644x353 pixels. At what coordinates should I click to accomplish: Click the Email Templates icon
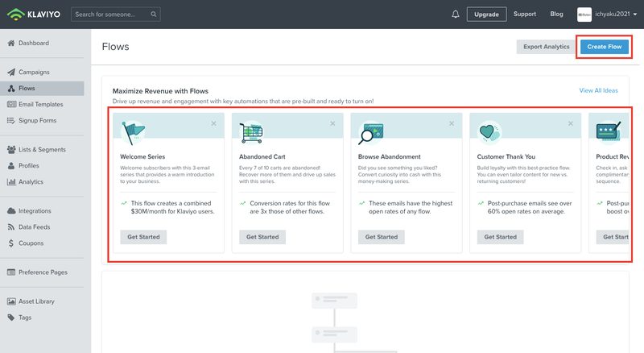pos(11,104)
